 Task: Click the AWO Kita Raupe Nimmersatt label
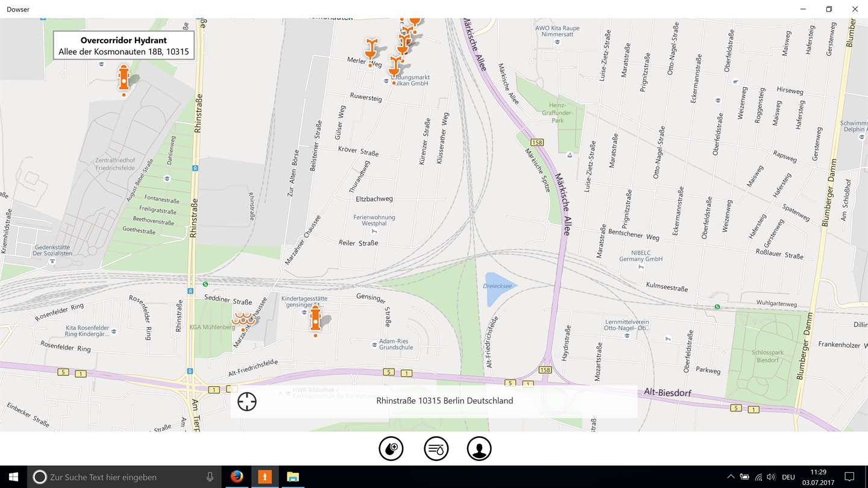click(557, 31)
